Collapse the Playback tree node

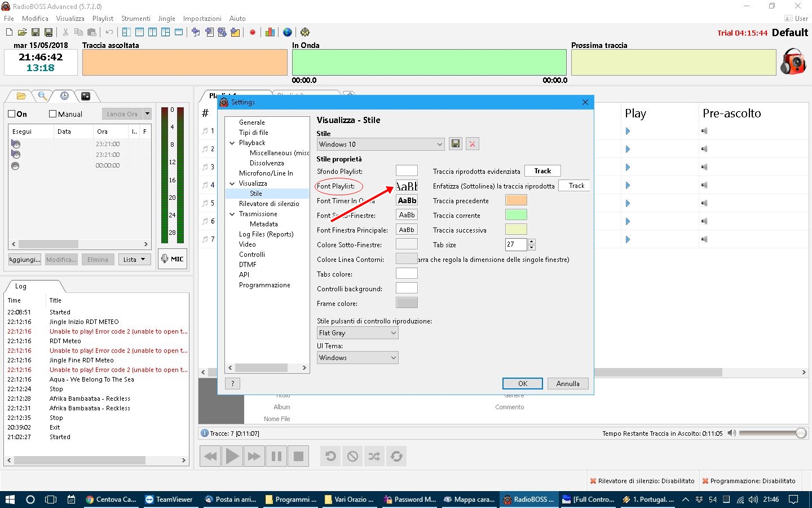[232, 143]
